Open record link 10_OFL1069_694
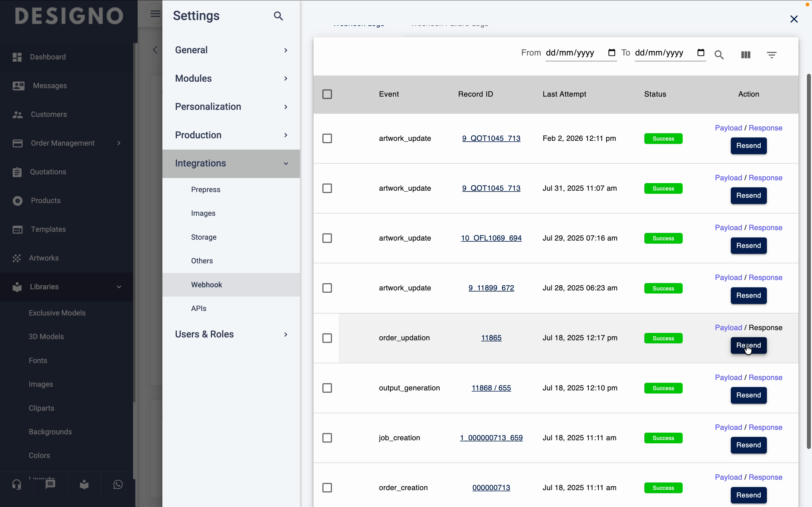This screenshot has width=812, height=507. click(x=491, y=238)
